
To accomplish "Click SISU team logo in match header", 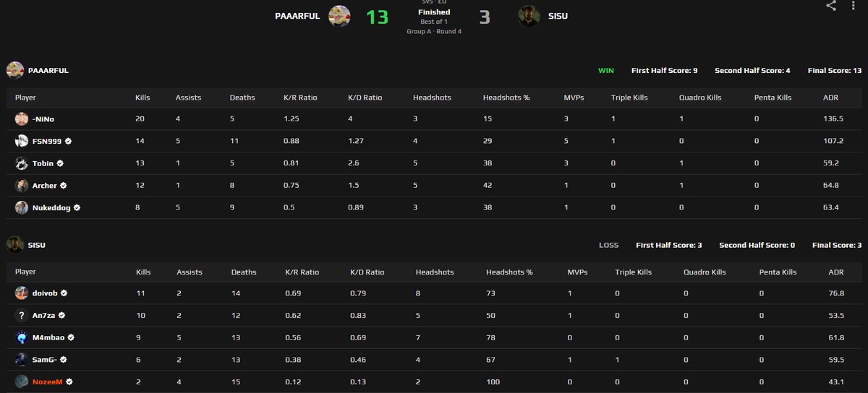I will [x=529, y=16].
